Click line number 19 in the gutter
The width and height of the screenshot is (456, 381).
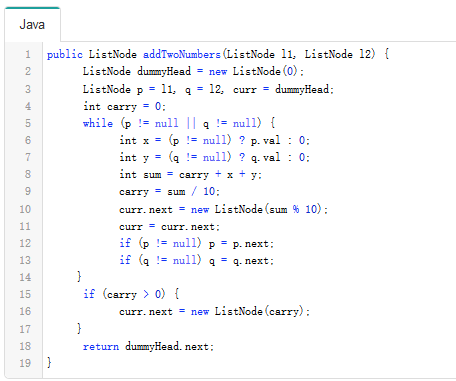[x=25, y=363]
